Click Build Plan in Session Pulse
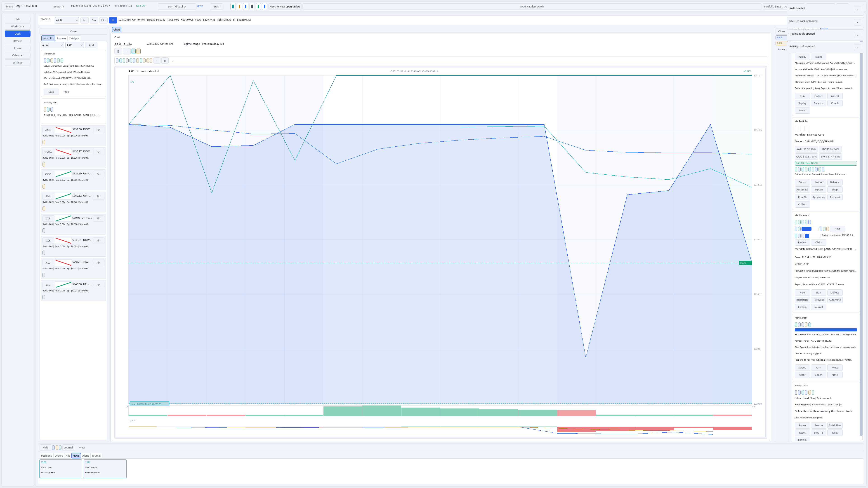The image size is (868, 488). coord(835,425)
